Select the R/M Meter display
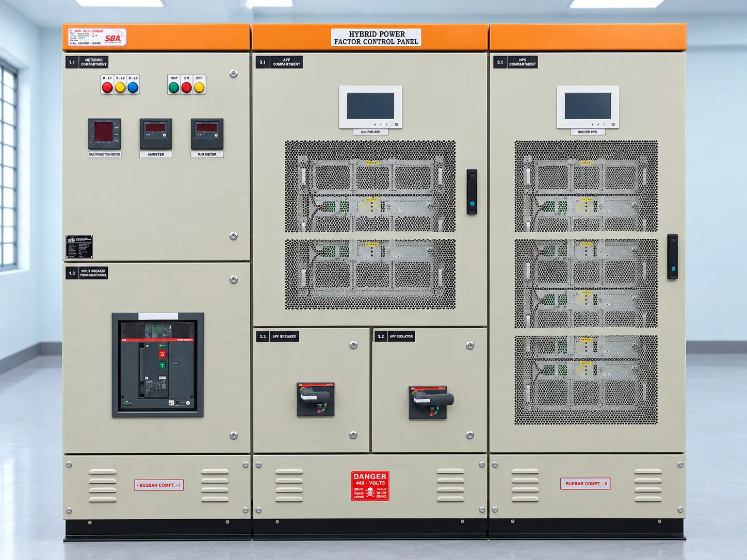 (207, 134)
